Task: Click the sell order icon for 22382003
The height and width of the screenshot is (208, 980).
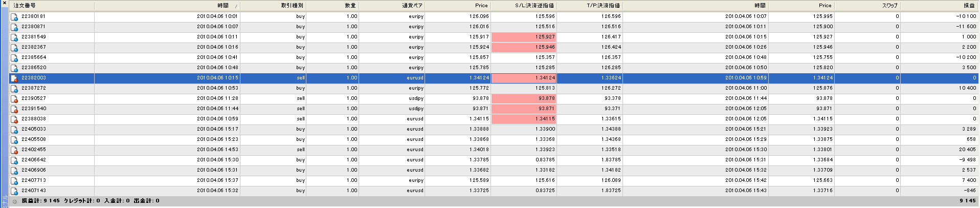Action: pos(14,78)
